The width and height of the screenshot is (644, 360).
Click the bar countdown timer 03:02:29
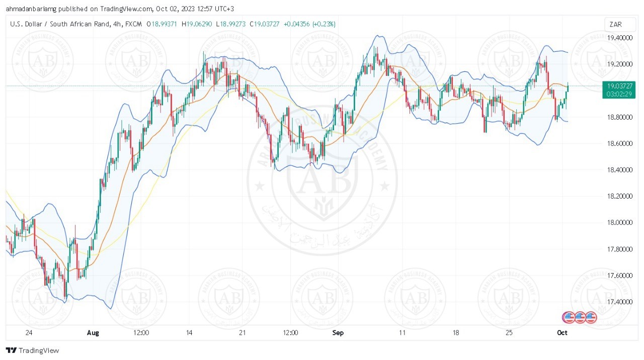(x=620, y=94)
